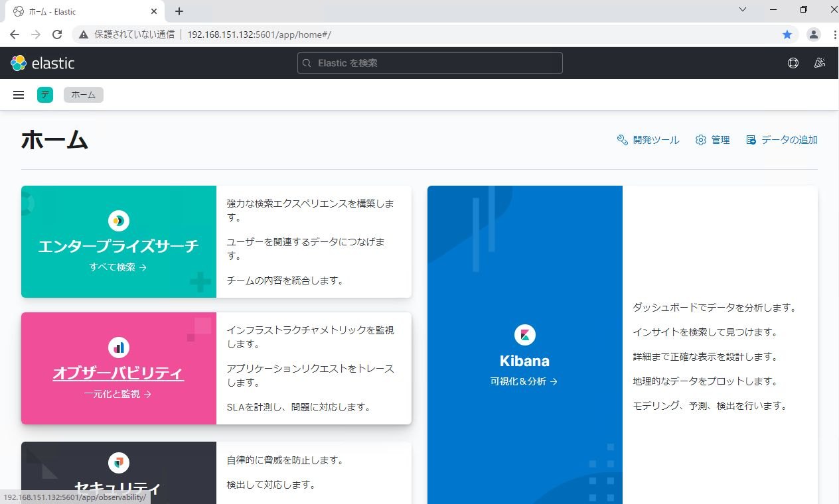Open the 開発ツール link

tap(656, 140)
